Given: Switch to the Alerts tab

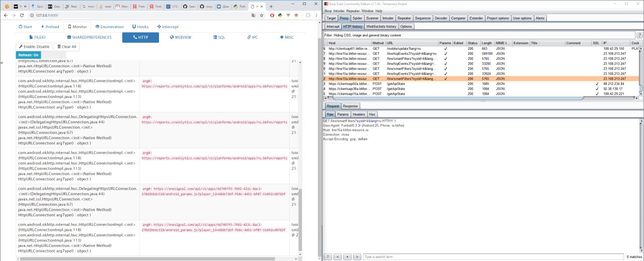Looking at the screenshot, I should click(540, 18).
